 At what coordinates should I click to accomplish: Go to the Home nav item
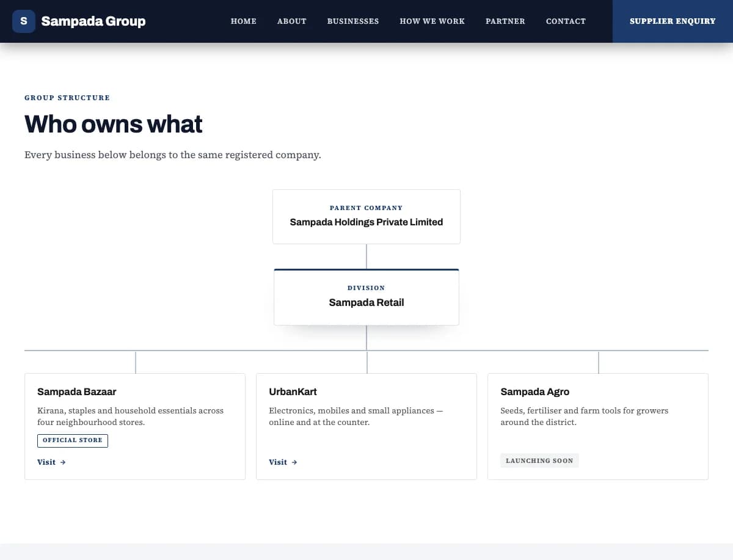244,21
